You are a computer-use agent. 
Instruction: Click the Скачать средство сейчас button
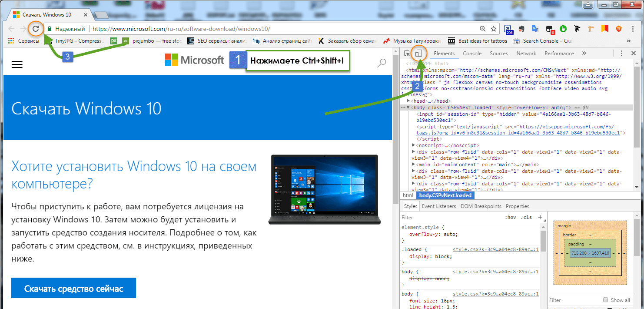(x=74, y=289)
